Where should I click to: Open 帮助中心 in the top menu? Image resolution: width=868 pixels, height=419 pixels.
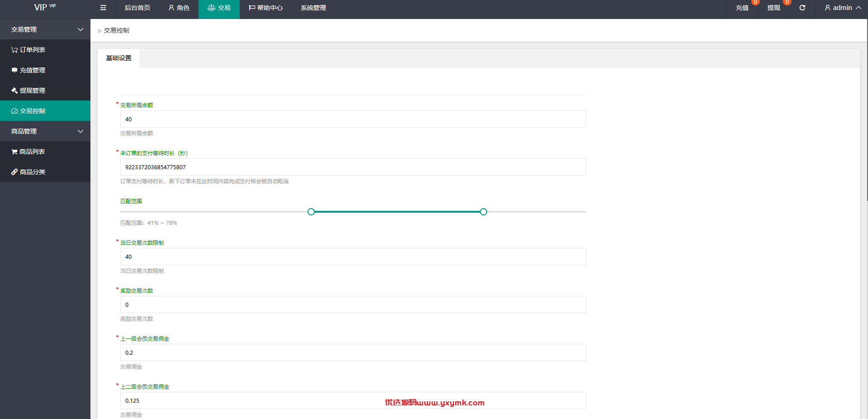click(266, 8)
